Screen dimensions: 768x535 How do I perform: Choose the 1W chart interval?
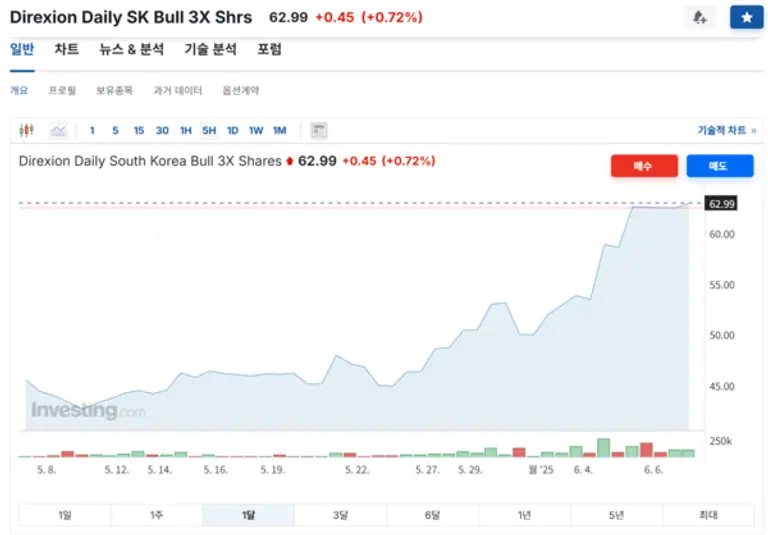pyautogui.click(x=256, y=130)
